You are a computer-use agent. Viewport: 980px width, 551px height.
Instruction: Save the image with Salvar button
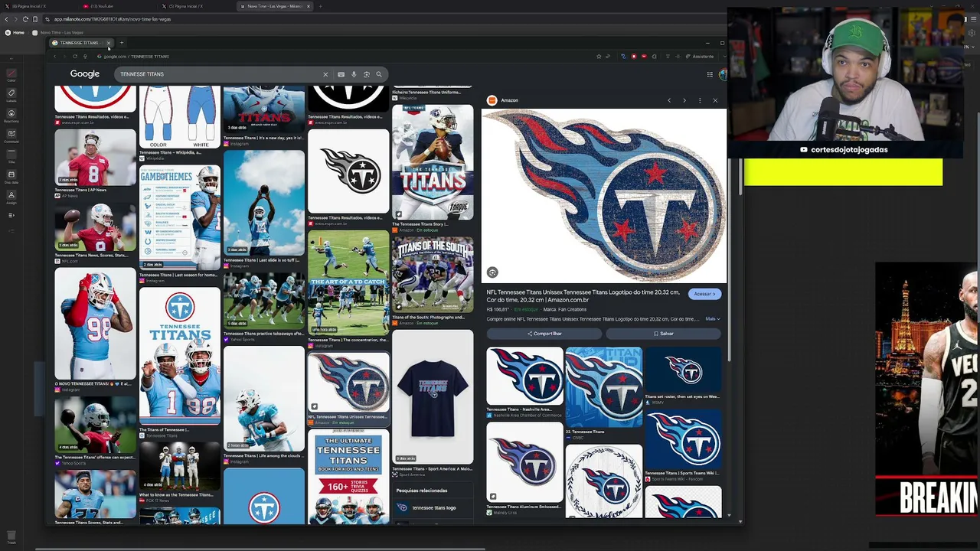[664, 334]
